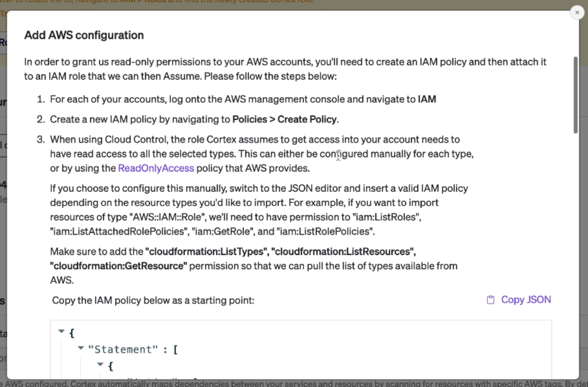Click the opening bracket after "Statement"
The width and height of the screenshot is (588, 387).
click(x=175, y=350)
